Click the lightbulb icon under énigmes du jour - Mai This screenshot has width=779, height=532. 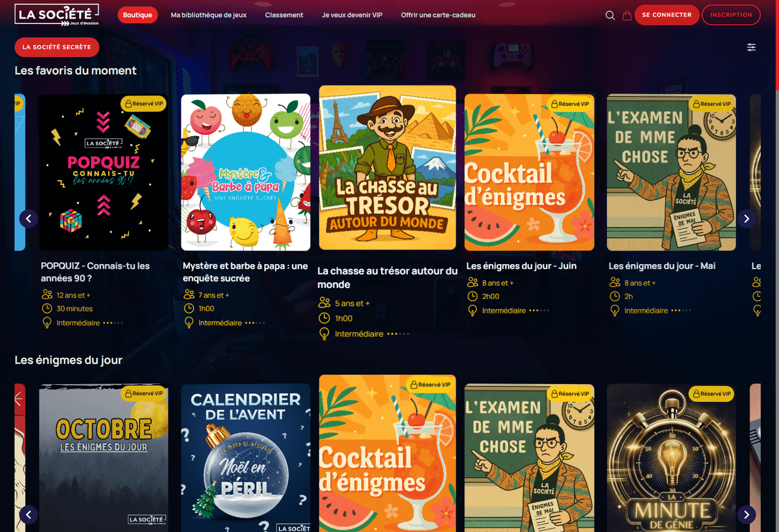pyautogui.click(x=615, y=310)
